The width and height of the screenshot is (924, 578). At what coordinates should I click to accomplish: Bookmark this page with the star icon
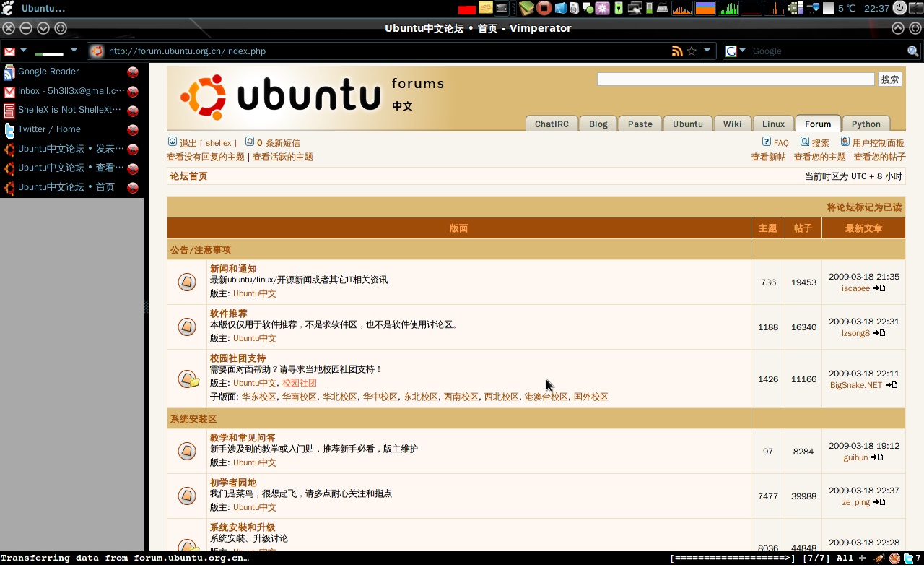692,51
